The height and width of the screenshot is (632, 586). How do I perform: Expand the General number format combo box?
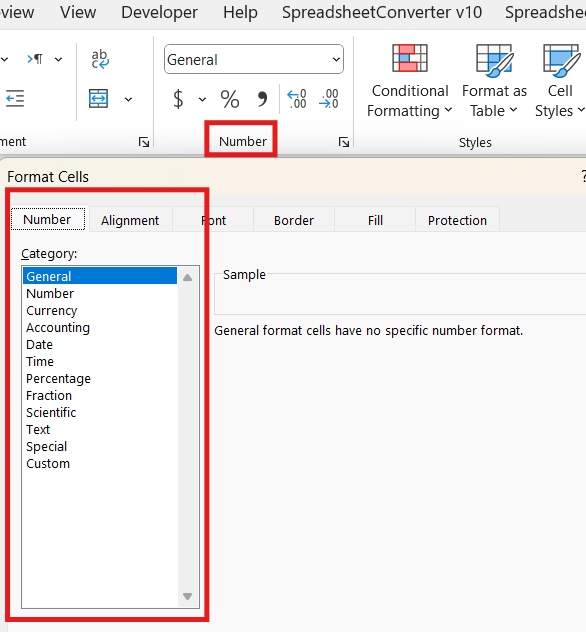[x=336, y=60]
